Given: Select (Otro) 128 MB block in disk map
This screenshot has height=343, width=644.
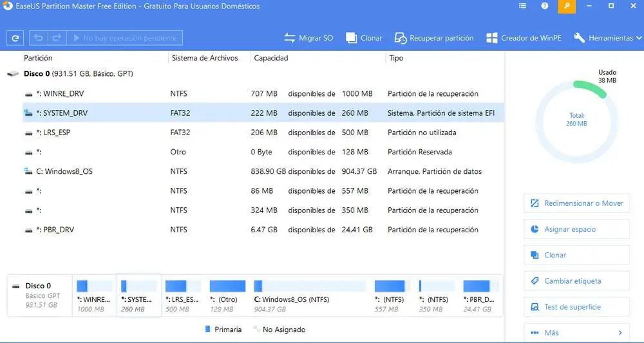Looking at the screenshot, I should pyautogui.click(x=227, y=296).
